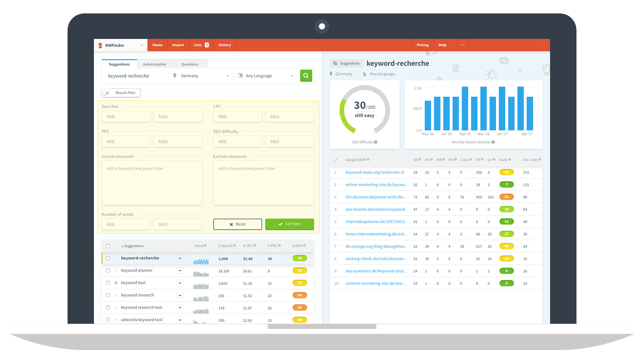Image resolution: width=644 pixels, height=363 pixels.
Task: Check the adwords keyword tool row checkbox
Action: click(108, 320)
